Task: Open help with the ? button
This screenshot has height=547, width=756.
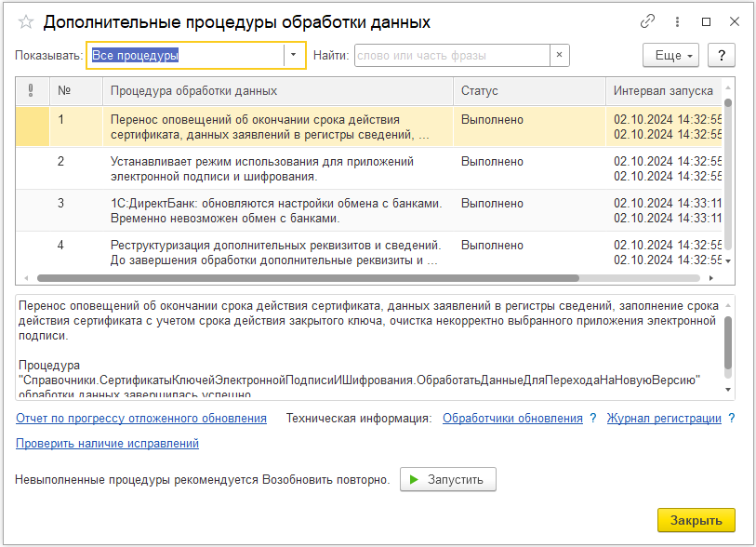Action: (722, 56)
